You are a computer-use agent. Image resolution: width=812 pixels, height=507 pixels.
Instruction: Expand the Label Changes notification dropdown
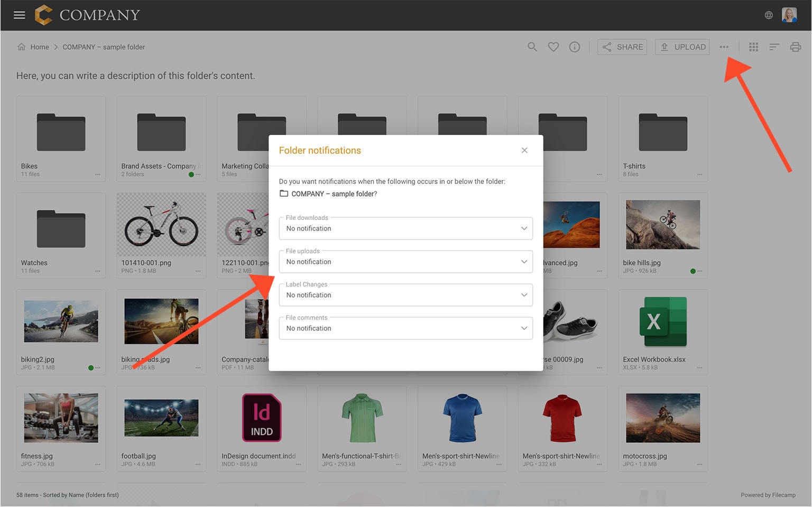pyautogui.click(x=405, y=295)
